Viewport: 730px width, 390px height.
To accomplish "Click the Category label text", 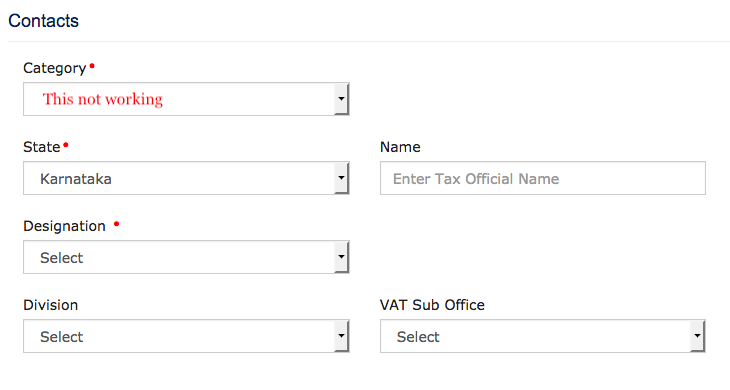I will click(54, 68).
